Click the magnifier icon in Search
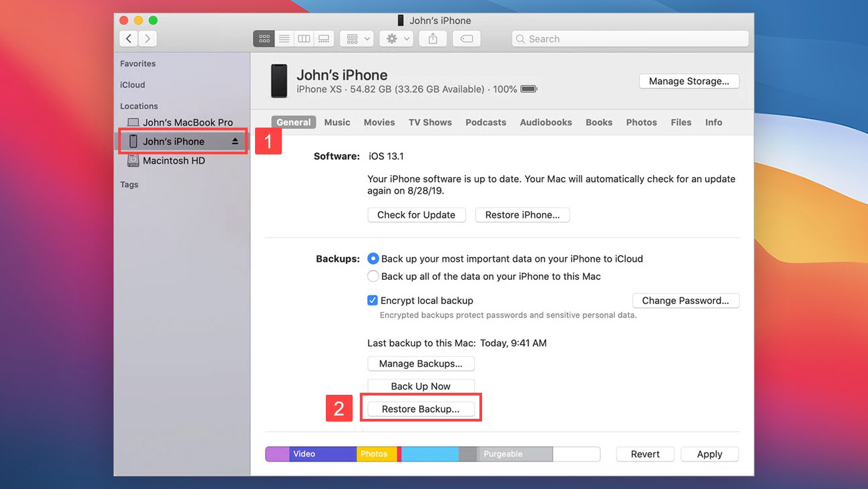The height and width of the screenshot is (489, 868). click(x=521, y=39)
